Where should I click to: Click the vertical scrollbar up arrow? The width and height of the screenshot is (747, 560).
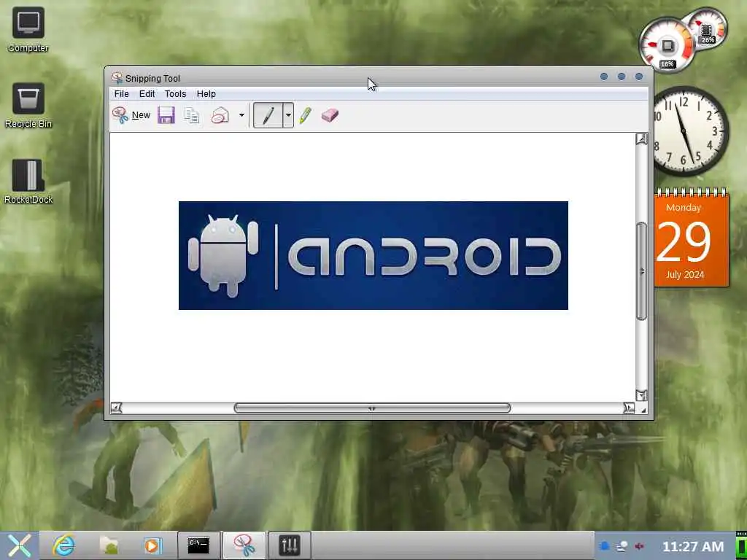[641, 139]
